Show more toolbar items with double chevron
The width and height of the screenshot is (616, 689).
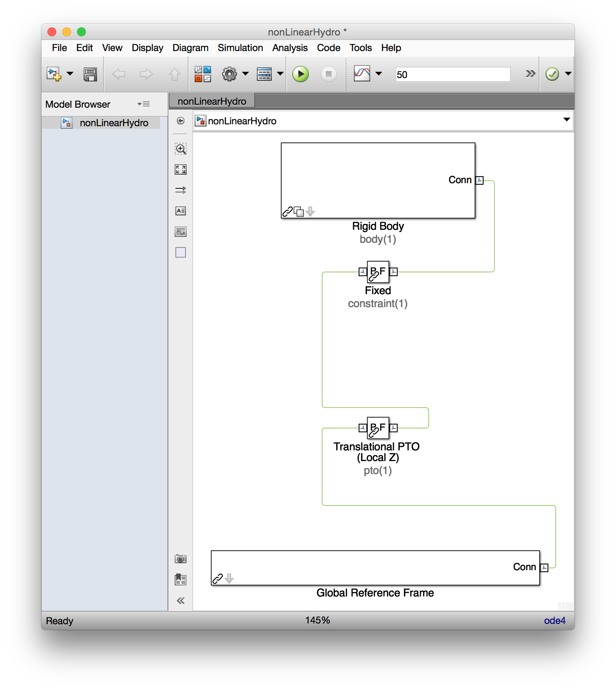coord(530,74)
